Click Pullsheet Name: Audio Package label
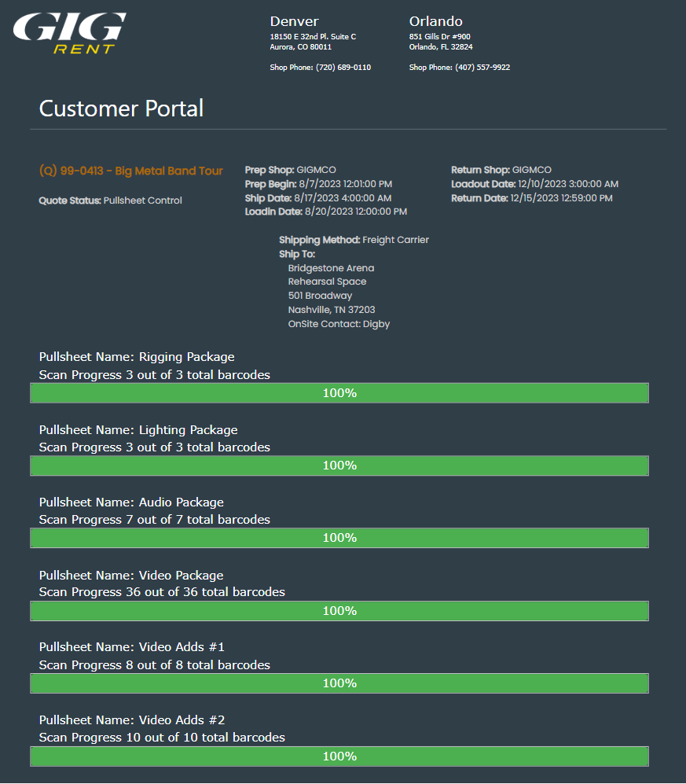 click(x=131, y=502)
